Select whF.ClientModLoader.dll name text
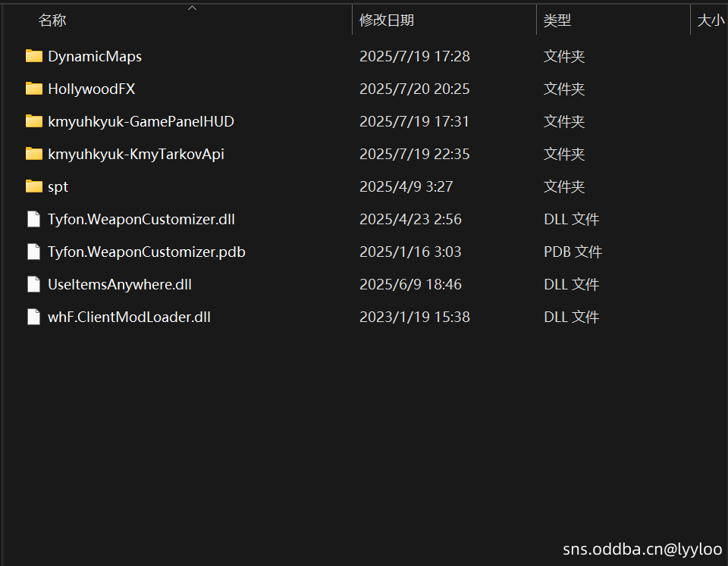Screen dimensions: 728x566 (129, 317)
